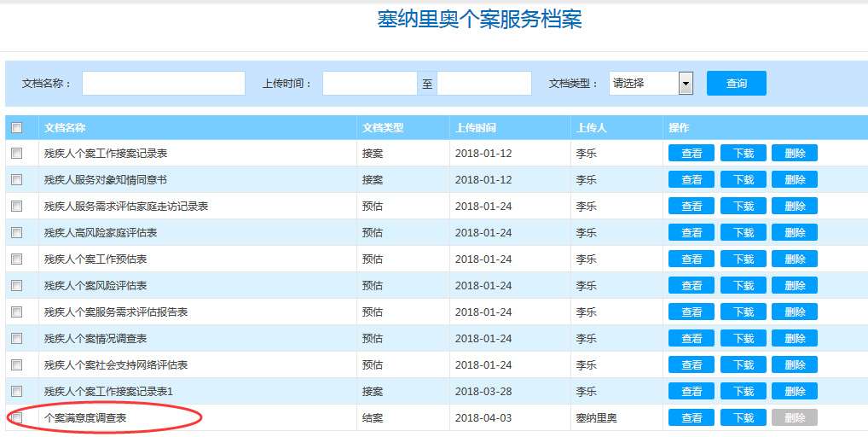Click the 查询 search button

736,84
